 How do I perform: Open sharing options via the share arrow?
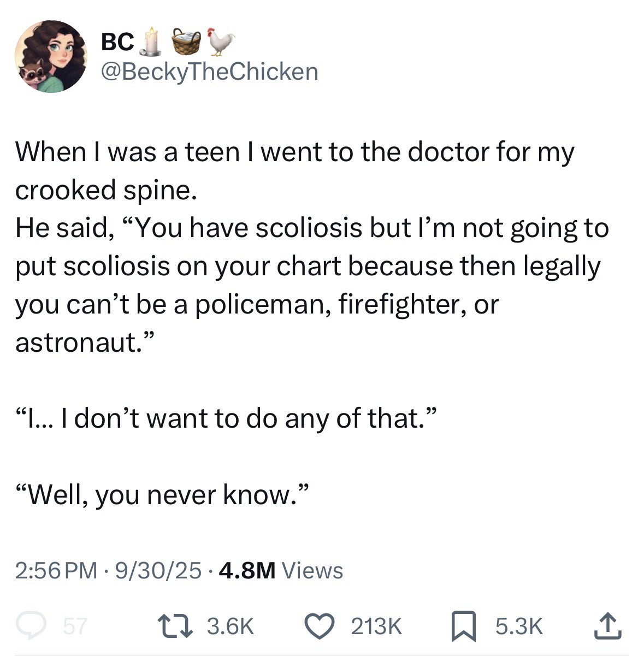coord(608,626)
